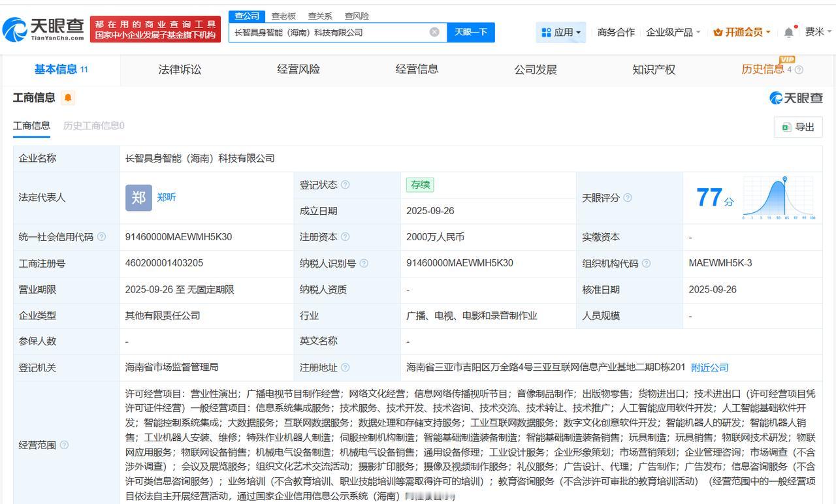Click the TianYanCha logo at top left
This screenshot has width=836, height=504.
click(x=43, y=29)
